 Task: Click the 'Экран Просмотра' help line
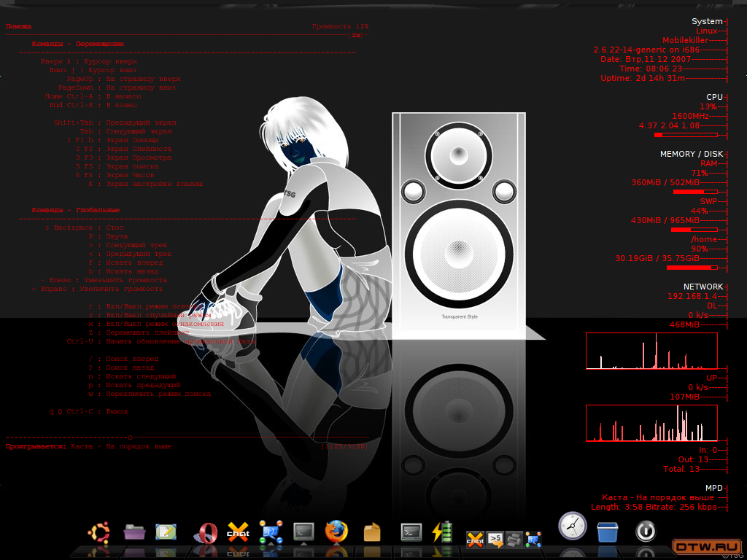pos(123,157)
